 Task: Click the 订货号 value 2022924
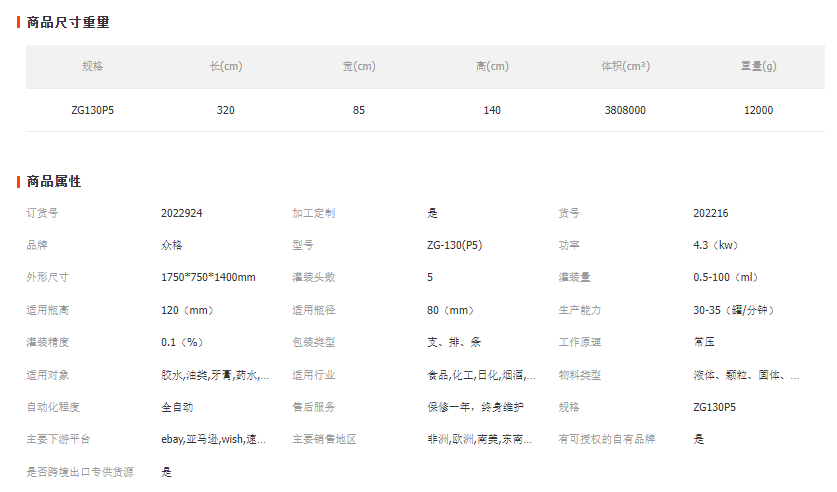(x=182, y=213)
